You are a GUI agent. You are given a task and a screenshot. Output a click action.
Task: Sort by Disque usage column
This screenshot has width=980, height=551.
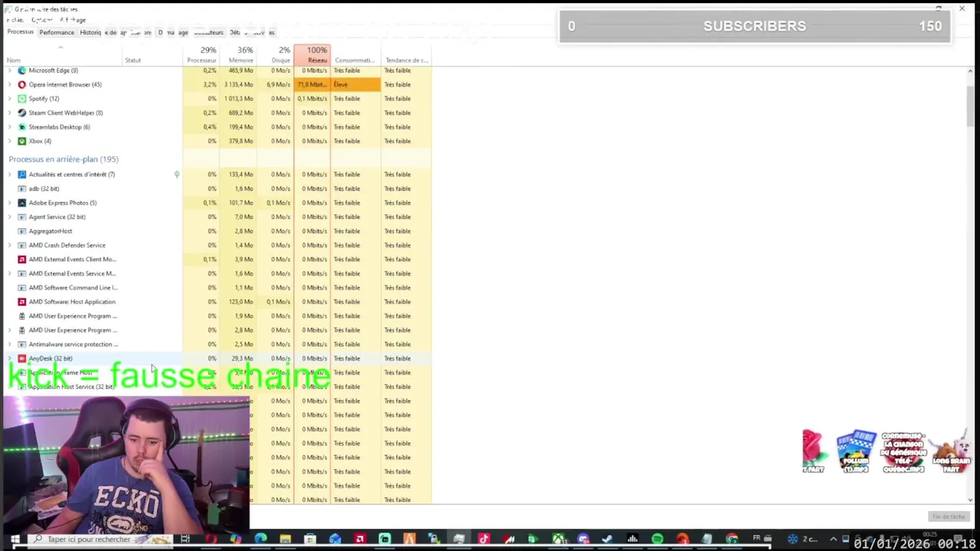coord(276,55)
